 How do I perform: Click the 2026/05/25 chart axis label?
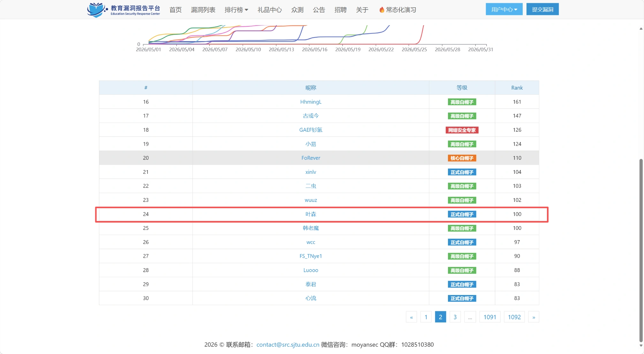tap(414, 49)
